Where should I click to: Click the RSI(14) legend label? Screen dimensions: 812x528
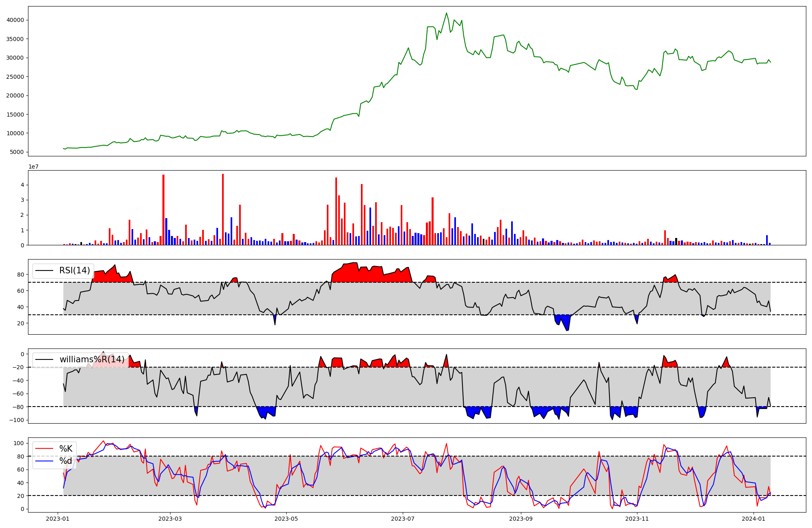[x=75, y=270]
